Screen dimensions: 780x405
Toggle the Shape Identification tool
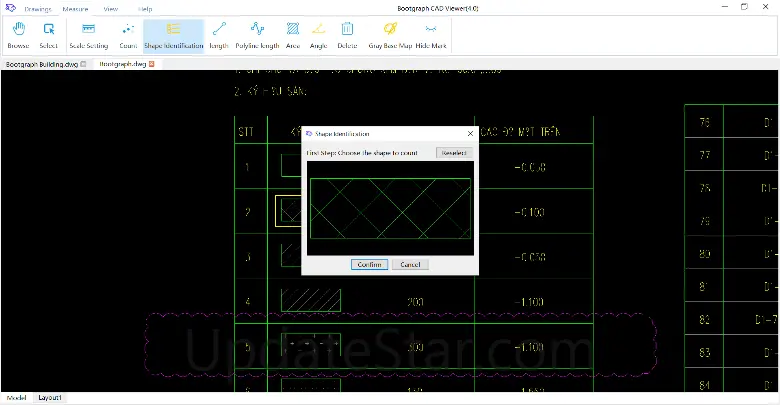point(174,35)
